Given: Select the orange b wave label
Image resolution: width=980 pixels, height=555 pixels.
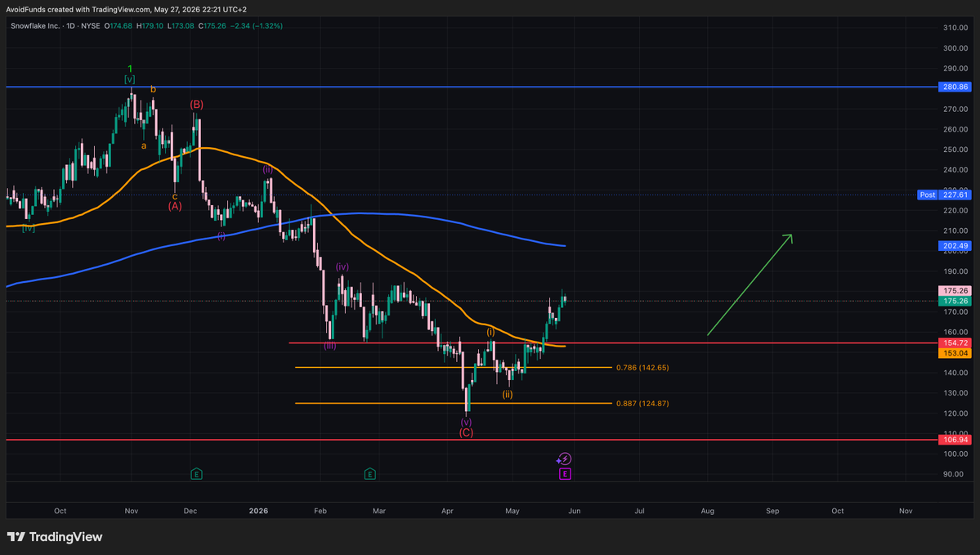Looking at the screenshot, I should point(153,89).
